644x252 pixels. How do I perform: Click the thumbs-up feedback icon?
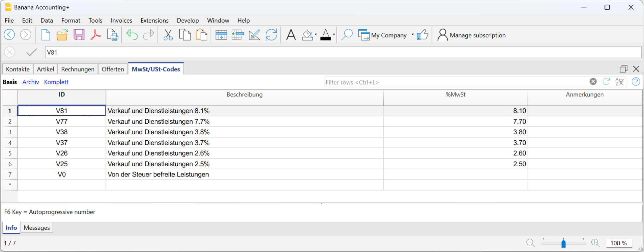[x=422, y=35]
